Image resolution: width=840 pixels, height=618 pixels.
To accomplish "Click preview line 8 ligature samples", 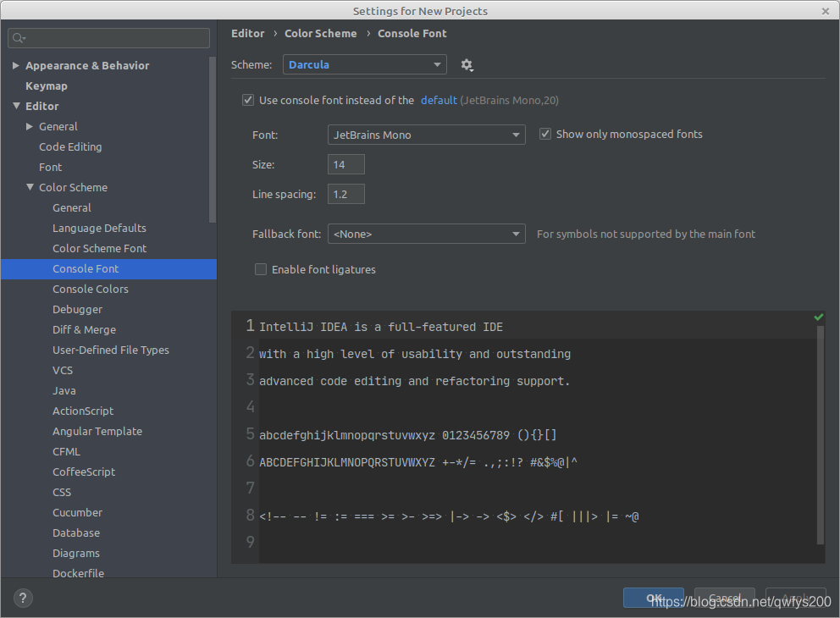I will tap(449, 516).
